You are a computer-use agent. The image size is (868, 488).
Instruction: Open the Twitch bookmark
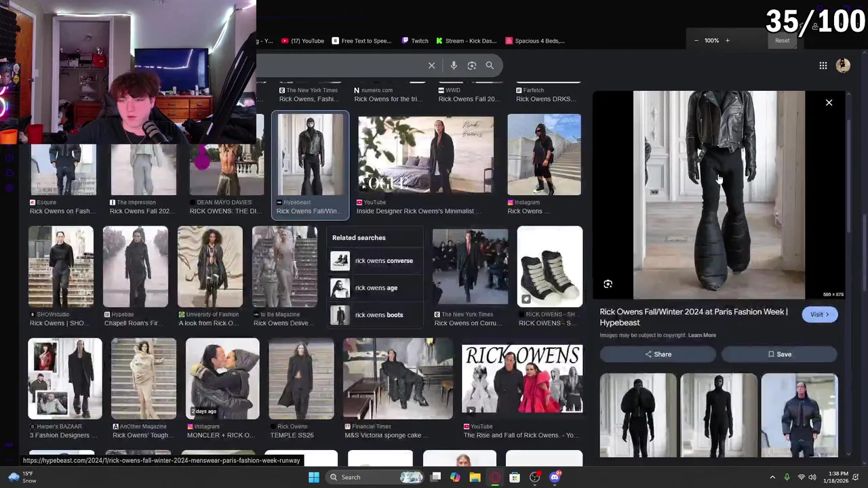(415, 41)
